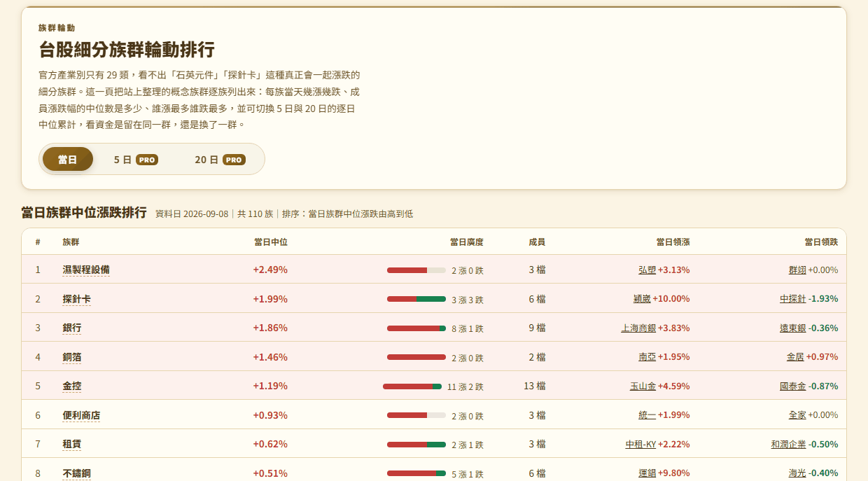Click the breadth bar for 探針卡
This screenshot has width=868, height=481.
click(x=416, y=299)
